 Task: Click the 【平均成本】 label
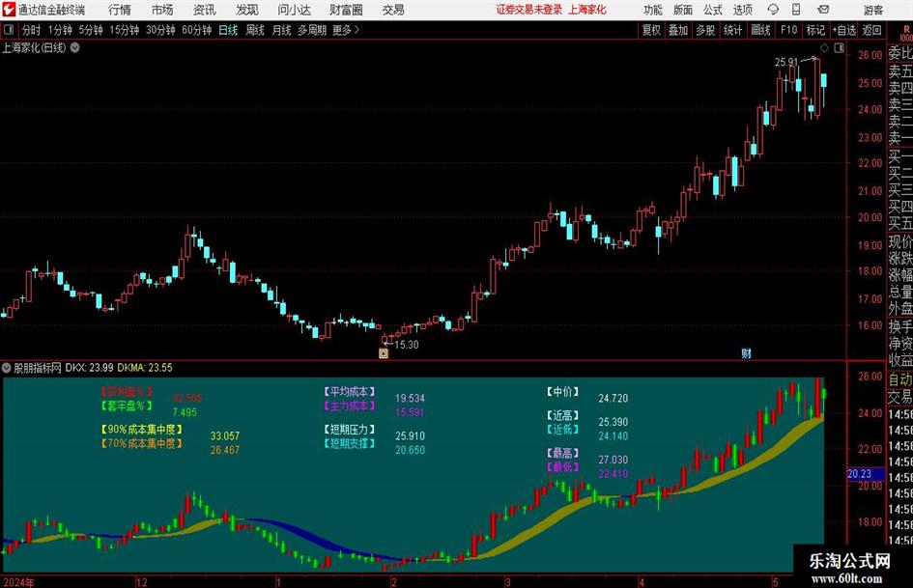click(350, 391)
